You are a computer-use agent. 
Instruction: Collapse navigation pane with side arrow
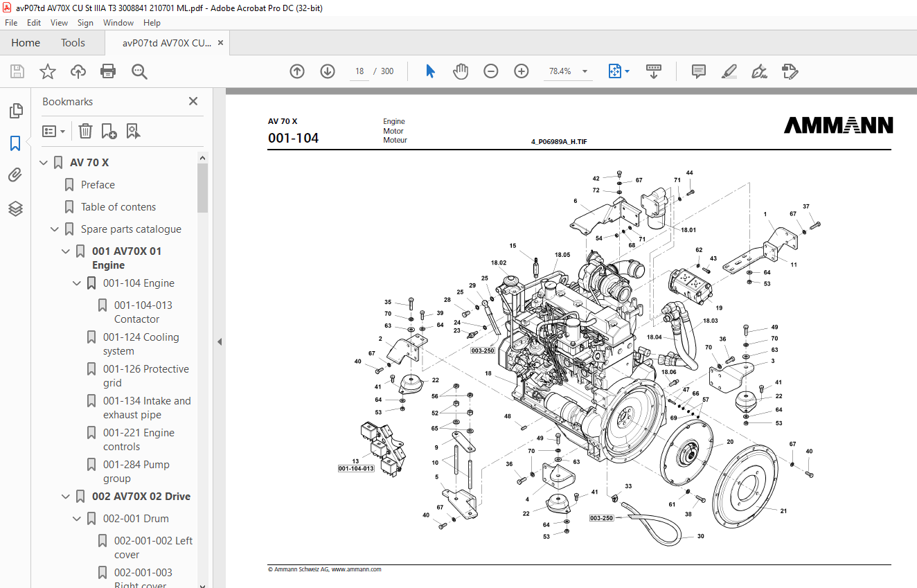pyautogui.click(x=220, y=341)
